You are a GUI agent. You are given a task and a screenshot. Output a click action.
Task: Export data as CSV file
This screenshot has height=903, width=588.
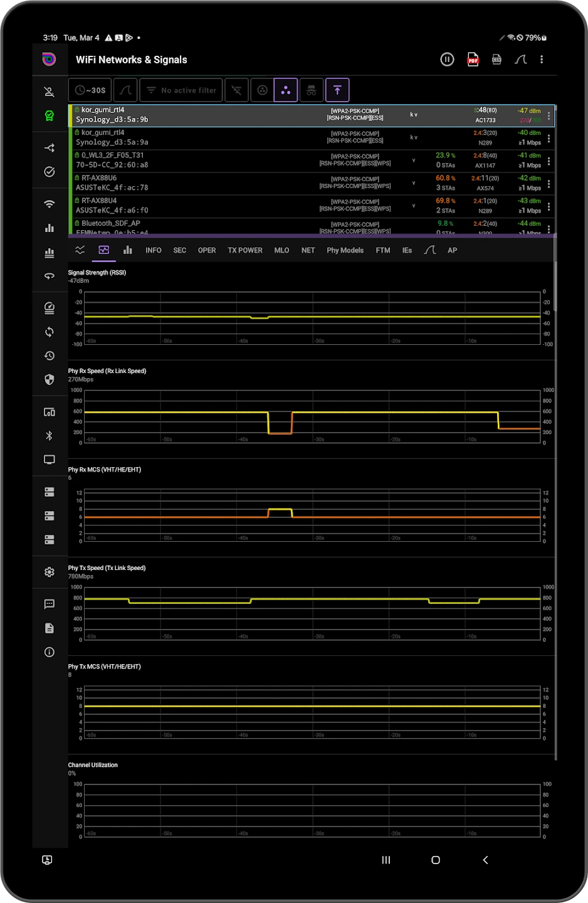pos(496,60)
